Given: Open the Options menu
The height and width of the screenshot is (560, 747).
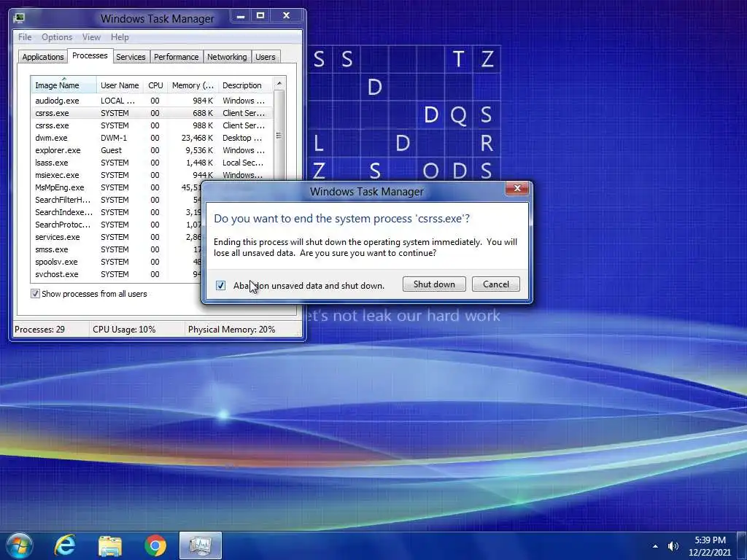Looking at the screenshot, I should [x=57, y=37].
